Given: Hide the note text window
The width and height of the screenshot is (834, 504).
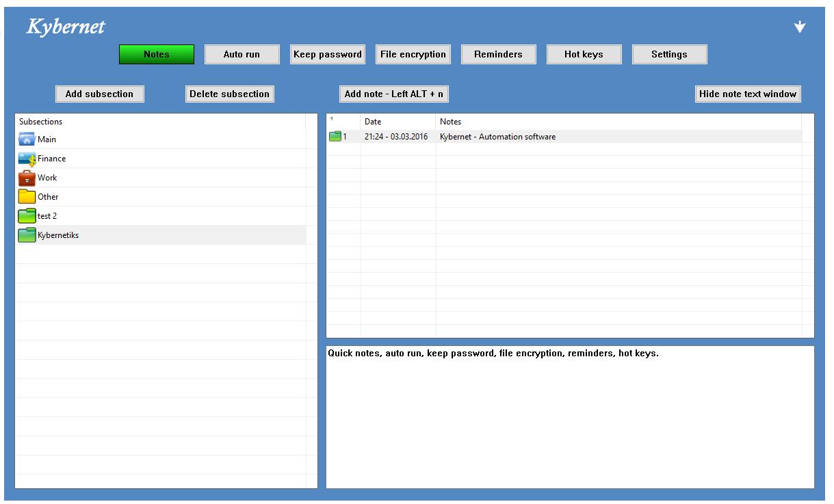Looking at the screenshot, I should pyautogui.click(x=747, y=94).
